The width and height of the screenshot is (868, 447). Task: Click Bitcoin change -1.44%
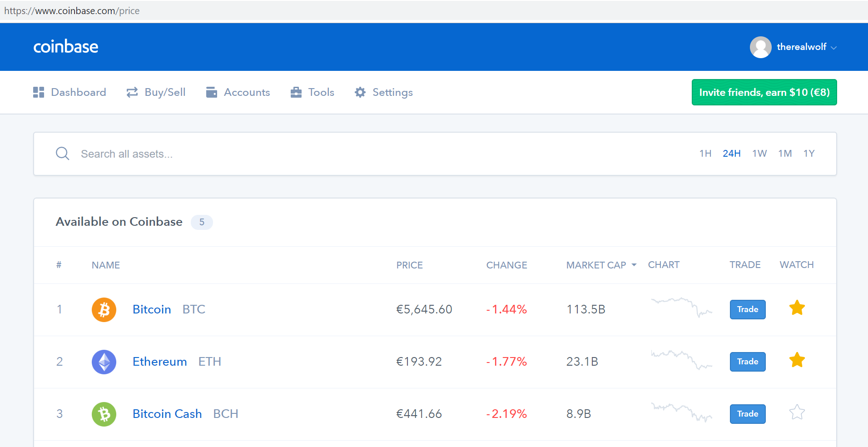coord(506,309)
